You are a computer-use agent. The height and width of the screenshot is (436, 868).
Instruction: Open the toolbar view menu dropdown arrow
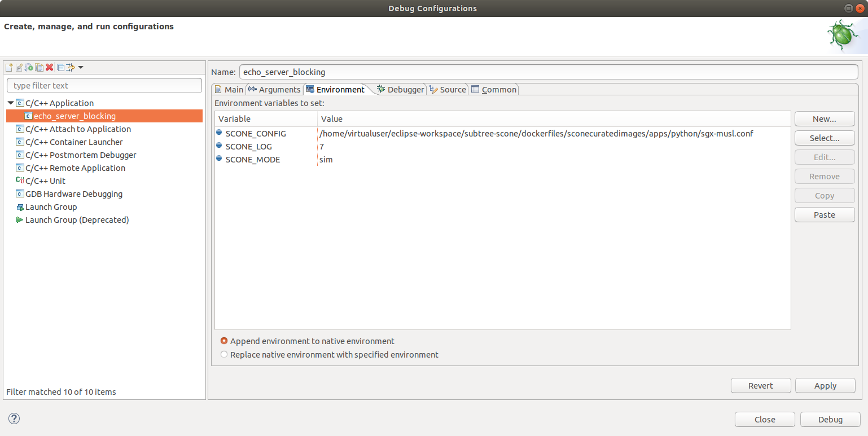pos(80,67)
